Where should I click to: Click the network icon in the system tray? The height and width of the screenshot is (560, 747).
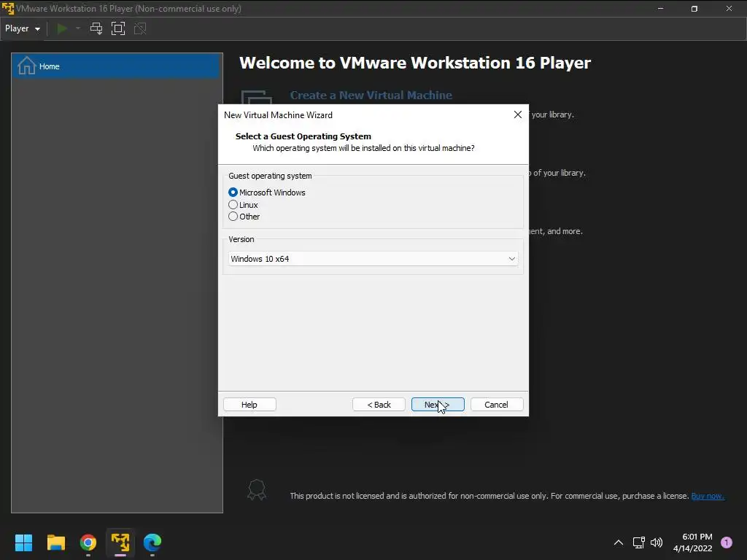tap(638, 542)
